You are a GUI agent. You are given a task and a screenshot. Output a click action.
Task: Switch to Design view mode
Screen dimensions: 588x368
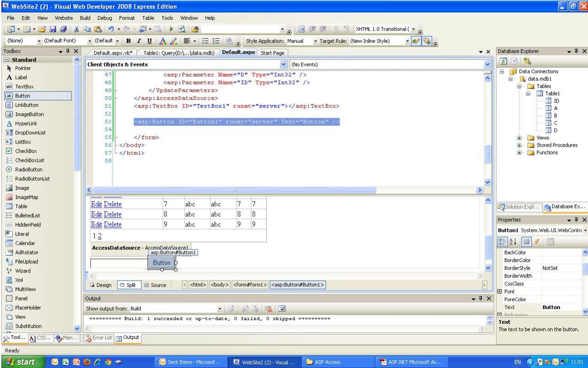(x=101, y=285)
